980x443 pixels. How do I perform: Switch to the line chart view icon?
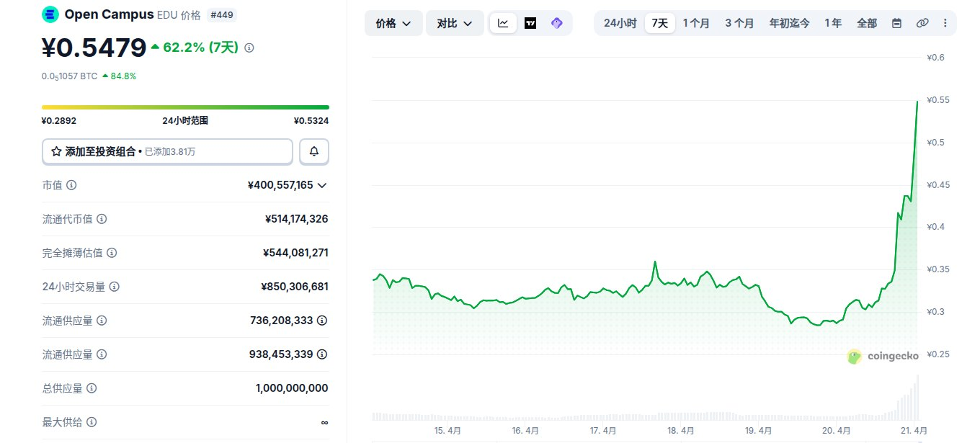(x=503, y=23)
